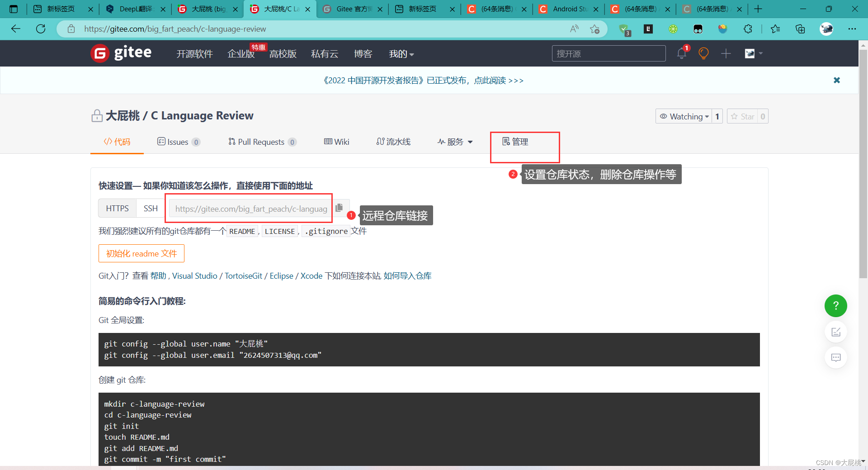The image size is (868, 470).
Task: Click the read aloud icon in address bar
Action: pos(574,29)
